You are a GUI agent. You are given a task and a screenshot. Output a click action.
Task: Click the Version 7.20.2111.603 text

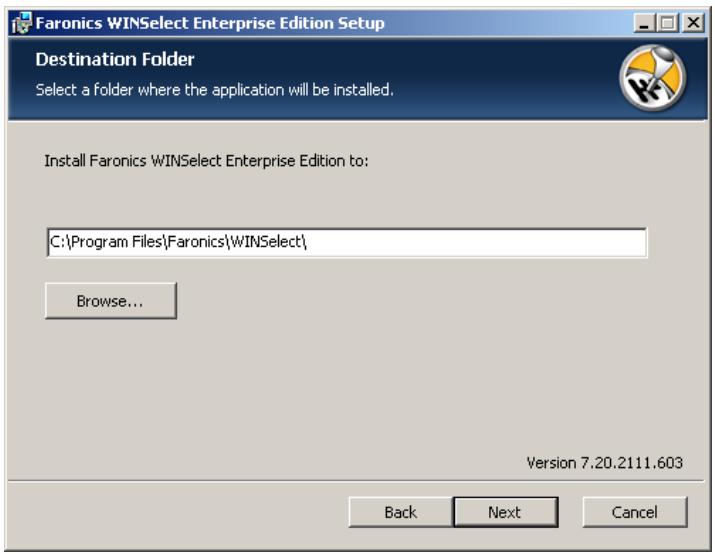605,463
